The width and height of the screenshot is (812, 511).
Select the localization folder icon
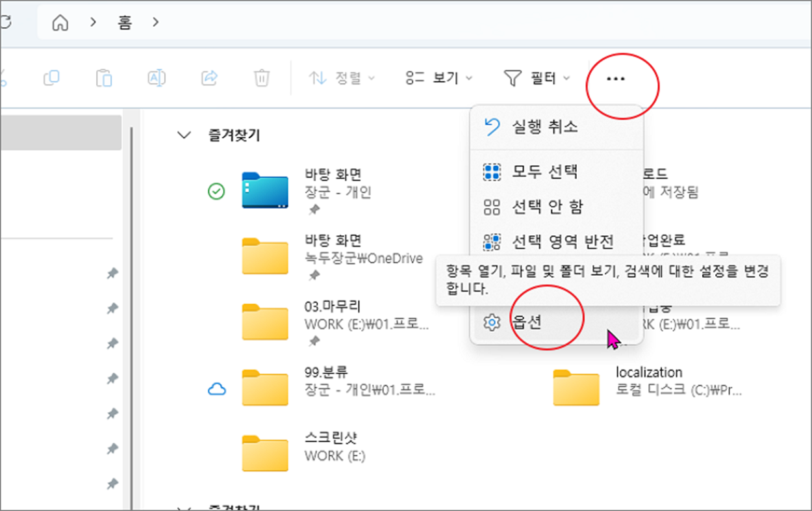pyautogui.click(x=577, y=388)
